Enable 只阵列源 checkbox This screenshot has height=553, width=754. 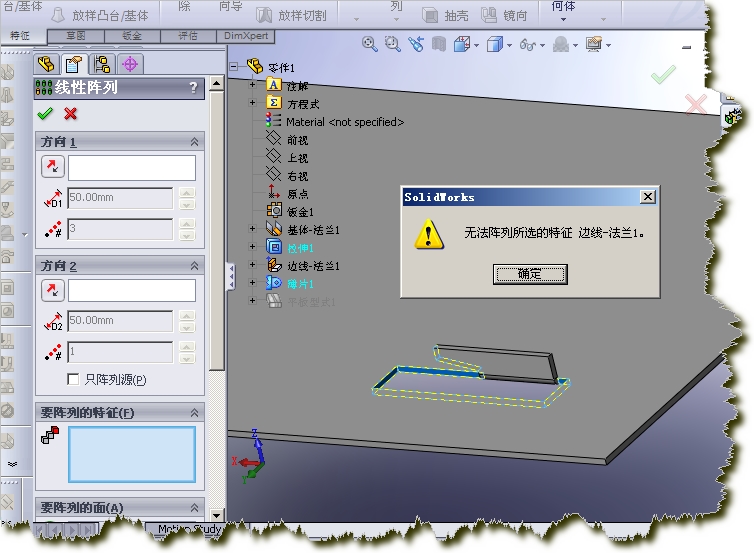coord(73,379)
